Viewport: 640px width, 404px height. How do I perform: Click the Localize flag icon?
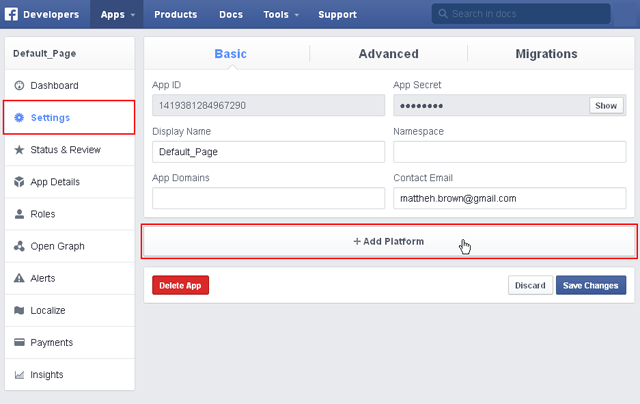(x=19, y=310)
